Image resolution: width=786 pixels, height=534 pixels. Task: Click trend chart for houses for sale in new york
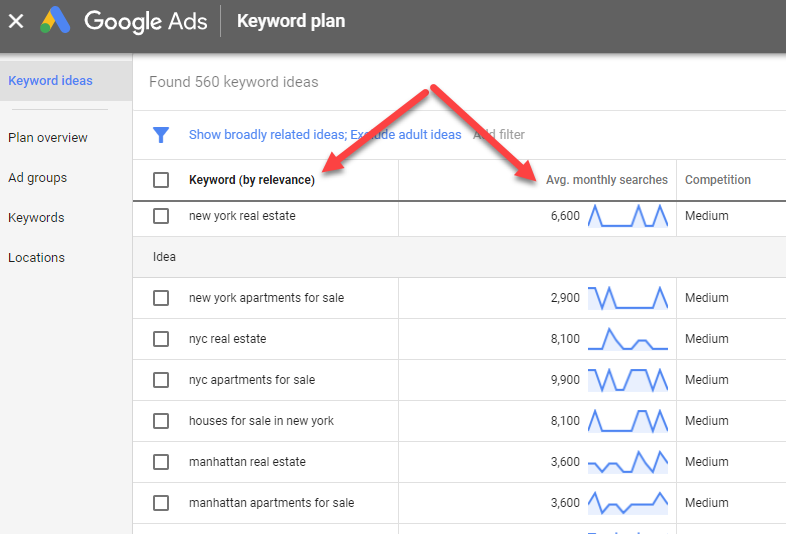[x=627, y=421]
